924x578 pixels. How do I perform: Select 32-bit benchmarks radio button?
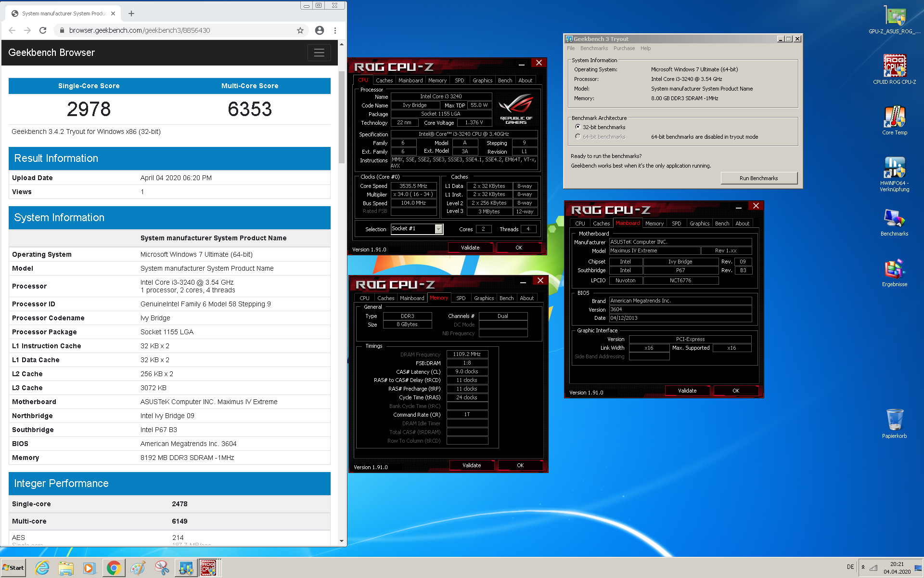[577, 127]
